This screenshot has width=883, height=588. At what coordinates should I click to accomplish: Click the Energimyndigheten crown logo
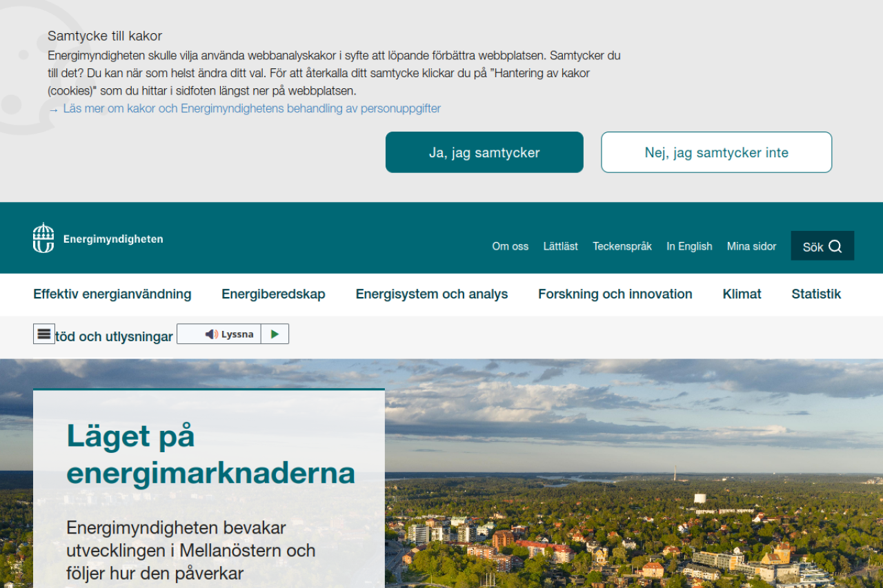98,238
